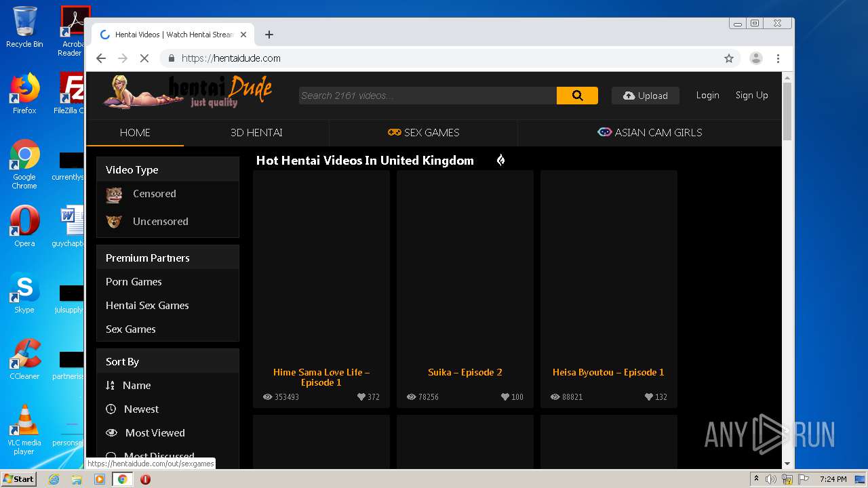Open the CCleaner desktop shortcut
Screen dimensions: 868x488
click(24, 359)
